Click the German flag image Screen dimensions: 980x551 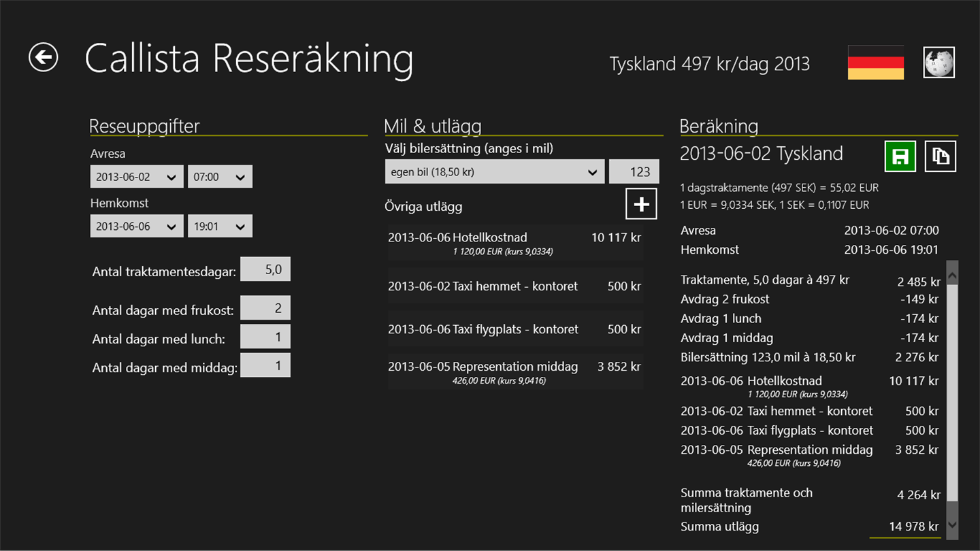click(x=876, y=63)
